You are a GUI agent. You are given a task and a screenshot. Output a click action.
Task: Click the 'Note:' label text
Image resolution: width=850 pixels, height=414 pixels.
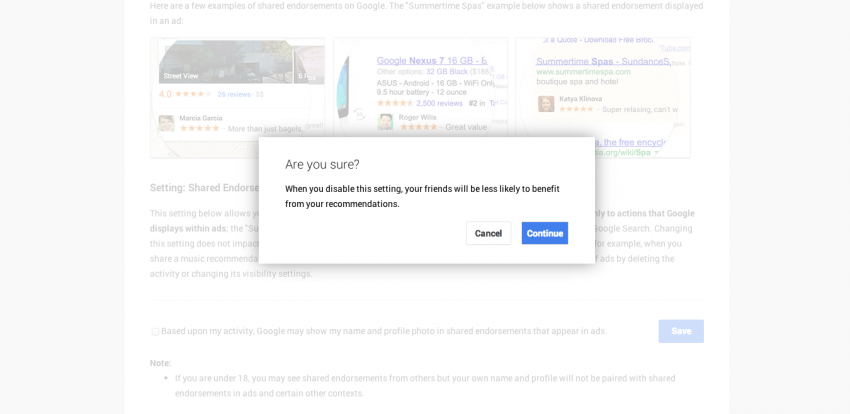[x=160, y=363]
